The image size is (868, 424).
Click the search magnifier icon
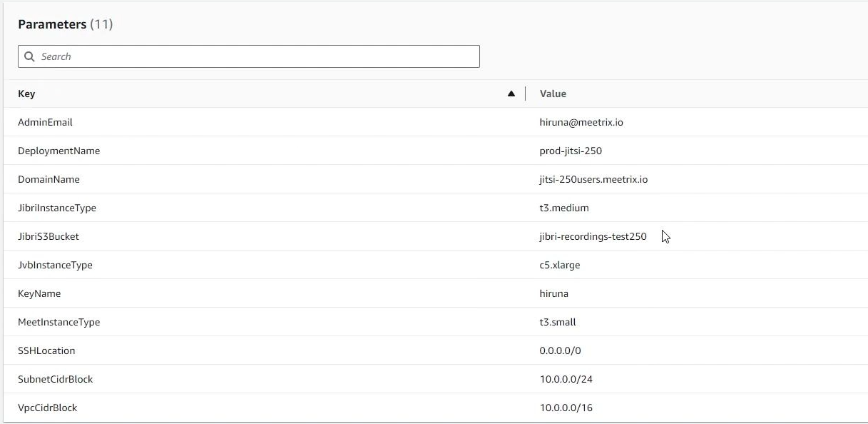click(x=29, y=56)
